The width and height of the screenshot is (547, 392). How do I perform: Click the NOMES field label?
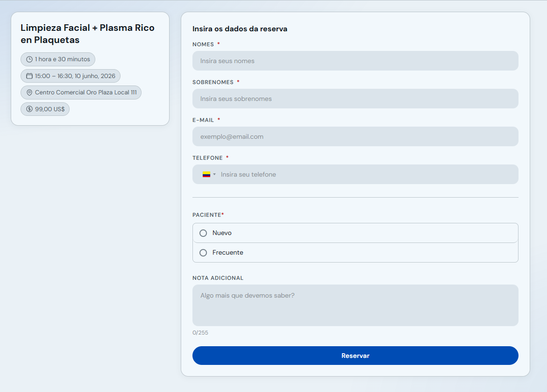203,44
